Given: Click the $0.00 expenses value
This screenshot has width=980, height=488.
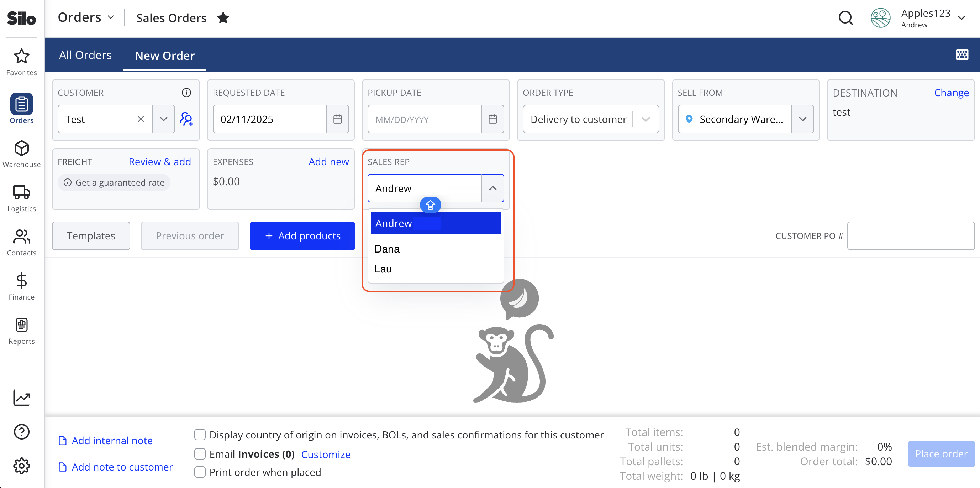Looking at the screenshot, I should click(226, 181).
